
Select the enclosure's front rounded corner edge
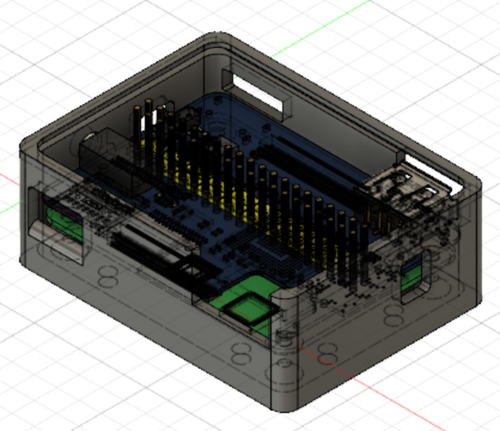click(x=283, y=350)
